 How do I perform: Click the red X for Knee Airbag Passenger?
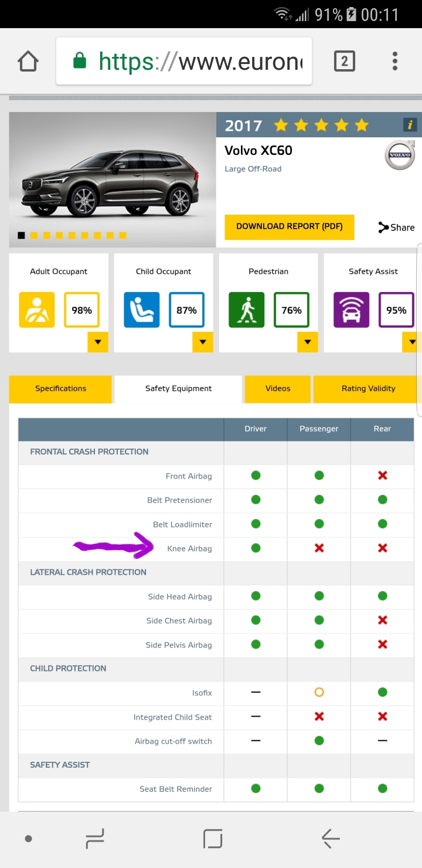[319, 548]
